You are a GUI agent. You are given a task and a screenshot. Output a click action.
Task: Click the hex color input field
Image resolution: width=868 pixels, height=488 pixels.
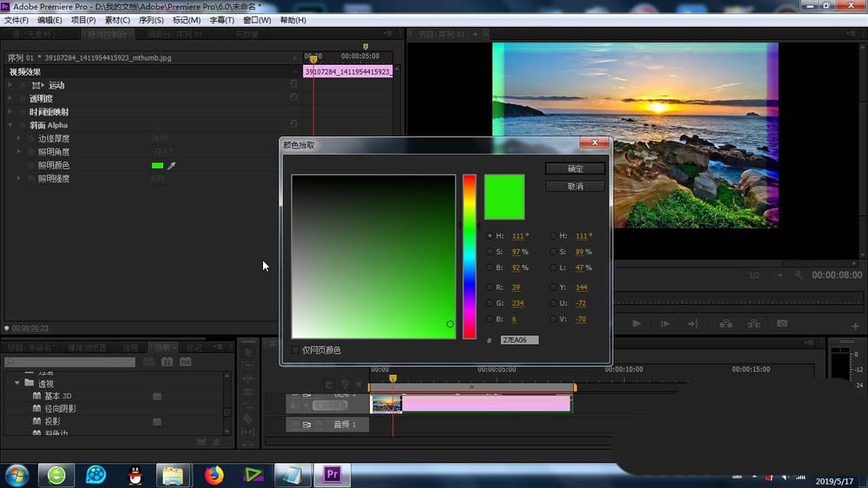point(519,340)
